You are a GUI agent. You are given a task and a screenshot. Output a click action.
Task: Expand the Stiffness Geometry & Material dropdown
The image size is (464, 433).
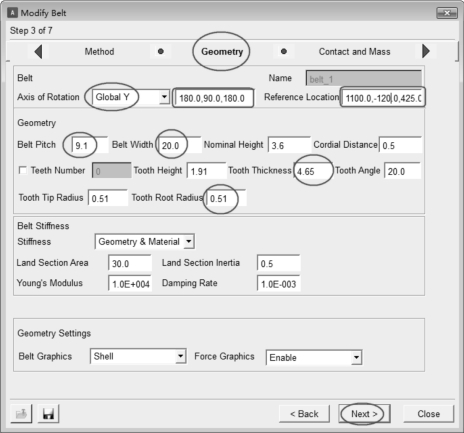pos(189,241)
